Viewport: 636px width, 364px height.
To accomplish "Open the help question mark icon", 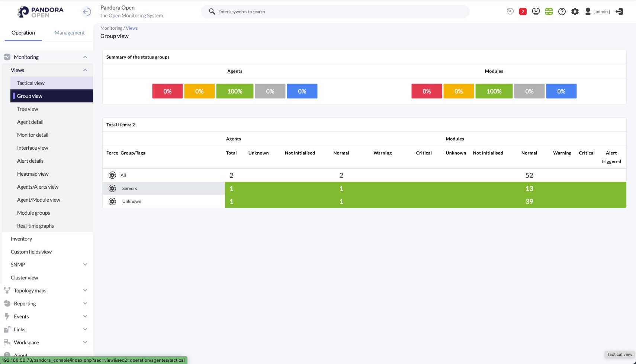I will click(x=562, y=12).
